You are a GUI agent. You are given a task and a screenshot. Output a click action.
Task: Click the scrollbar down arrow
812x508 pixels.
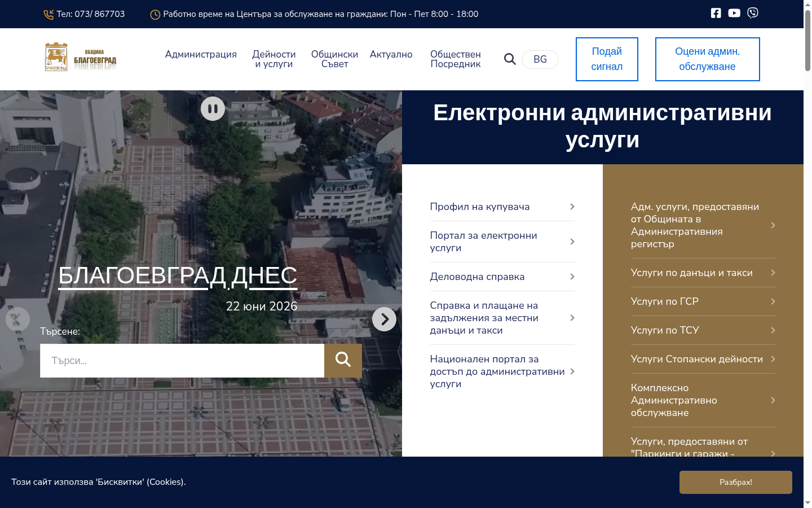[807, 503]
